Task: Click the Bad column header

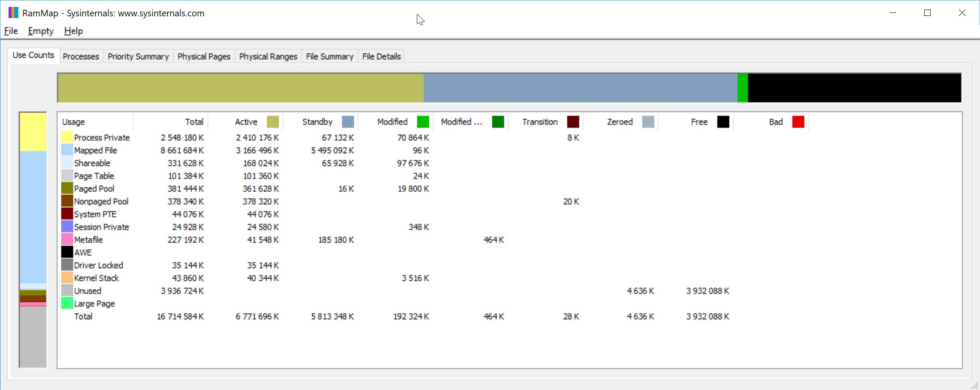Action: 771,122
